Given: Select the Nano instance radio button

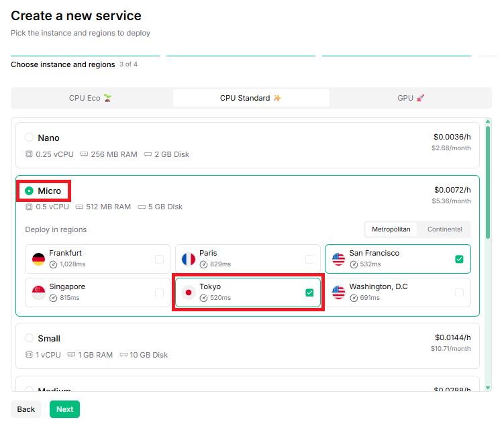Looking at the screenshot, I should (30, 138).
